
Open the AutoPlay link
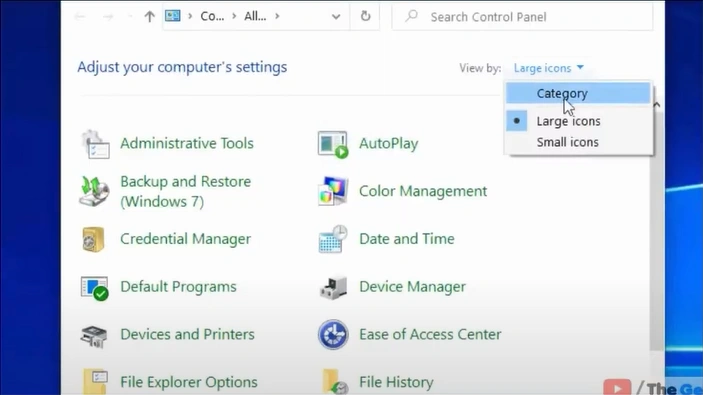pyautogui.click(x=389, y=143)
